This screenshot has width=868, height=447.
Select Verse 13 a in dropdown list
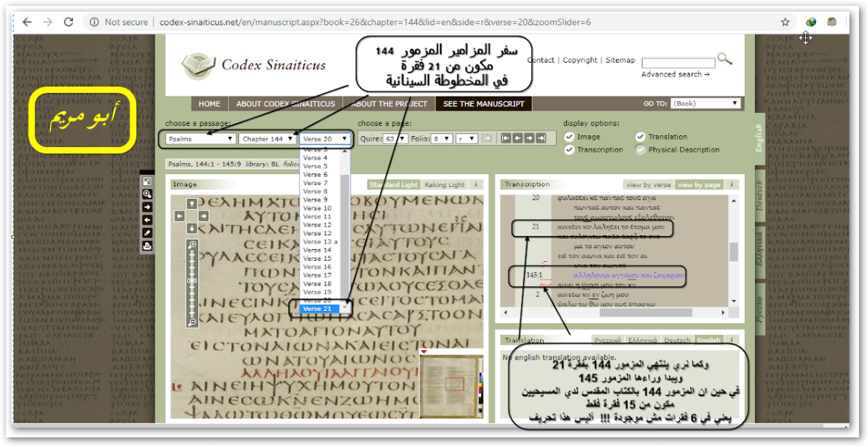[321, 241]
